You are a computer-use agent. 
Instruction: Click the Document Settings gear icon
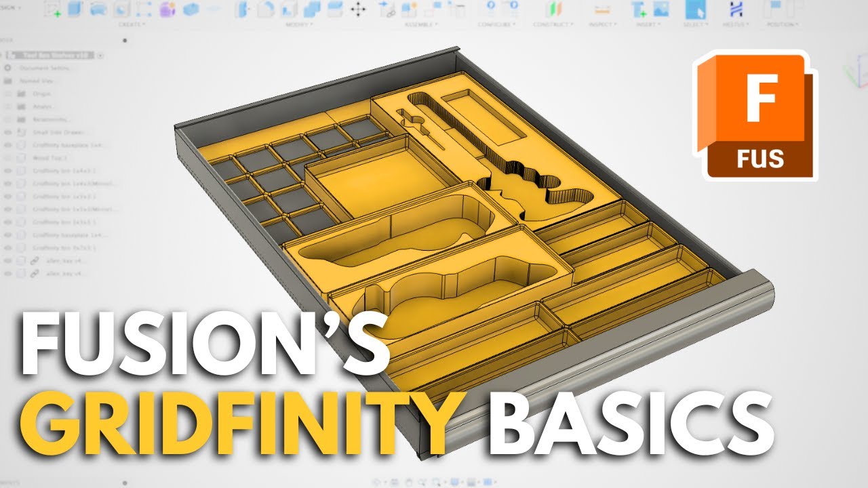(x=7, y=68)
